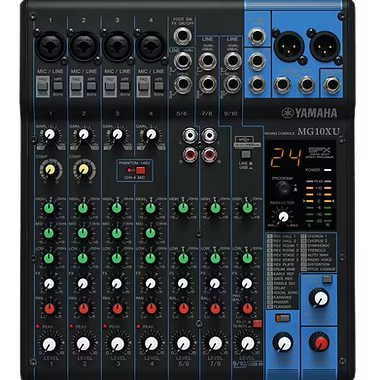Screen dimensions: 380x380
Task: Click channel 5/6 LEVEL knob
Action: click(183, 343)
